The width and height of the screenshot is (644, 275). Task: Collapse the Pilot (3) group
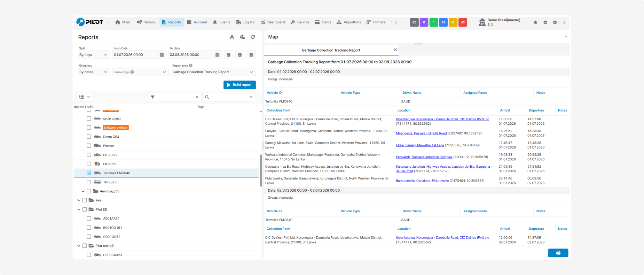[79, 209]
